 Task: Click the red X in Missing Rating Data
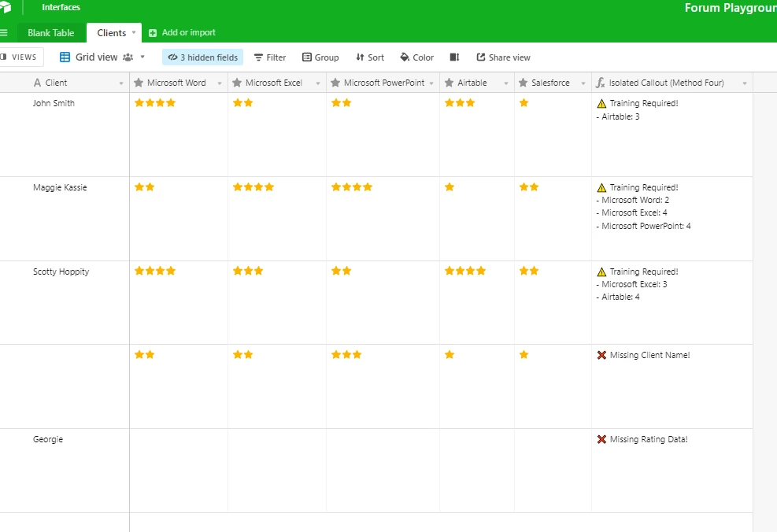(601, 439)
